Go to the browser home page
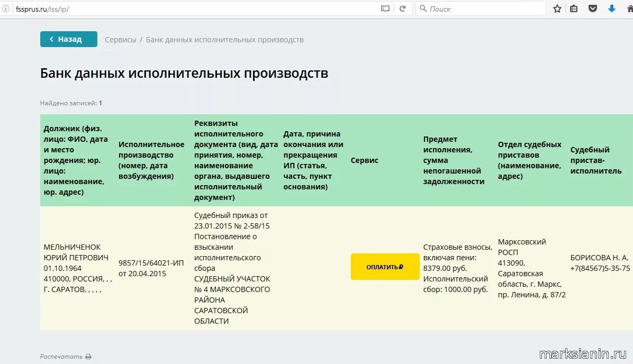This screenshot has width=633, height=364. pyautogui.click(x=630, y=8)
